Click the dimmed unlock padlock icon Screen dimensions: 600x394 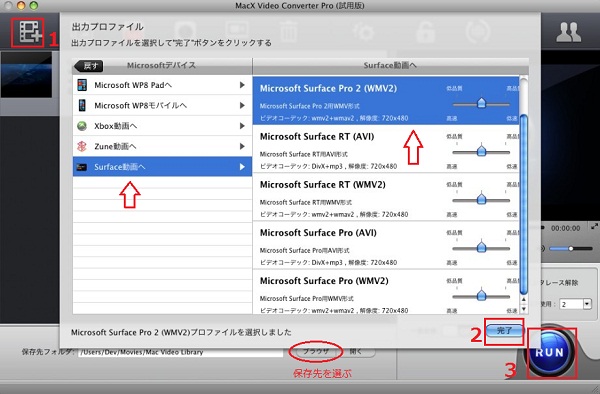425,32
